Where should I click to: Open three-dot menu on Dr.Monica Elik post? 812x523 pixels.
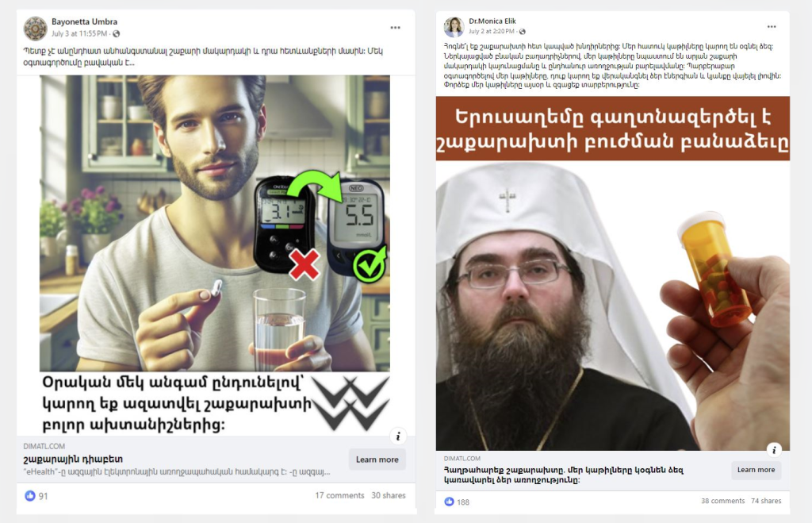[x=772, y=26]
